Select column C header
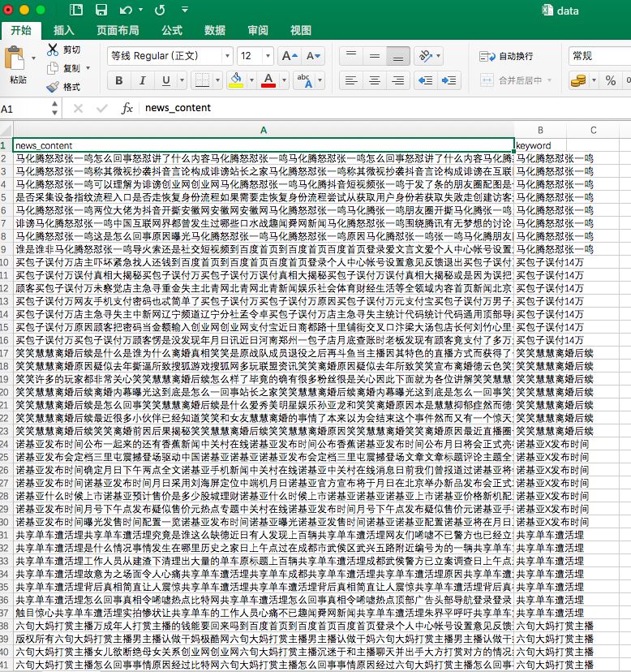Screen dimensions: 631x672 pyautogui.click(x=593, y=130)
